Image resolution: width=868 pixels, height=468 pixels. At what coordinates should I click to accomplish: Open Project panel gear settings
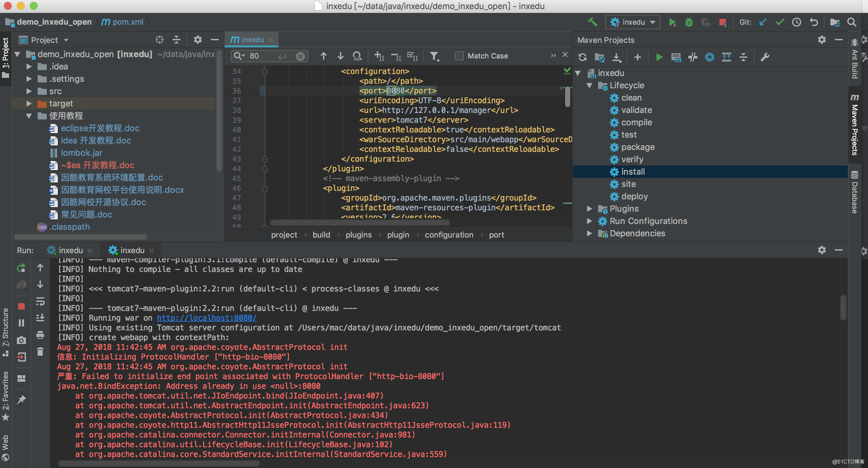coord(198,40)
